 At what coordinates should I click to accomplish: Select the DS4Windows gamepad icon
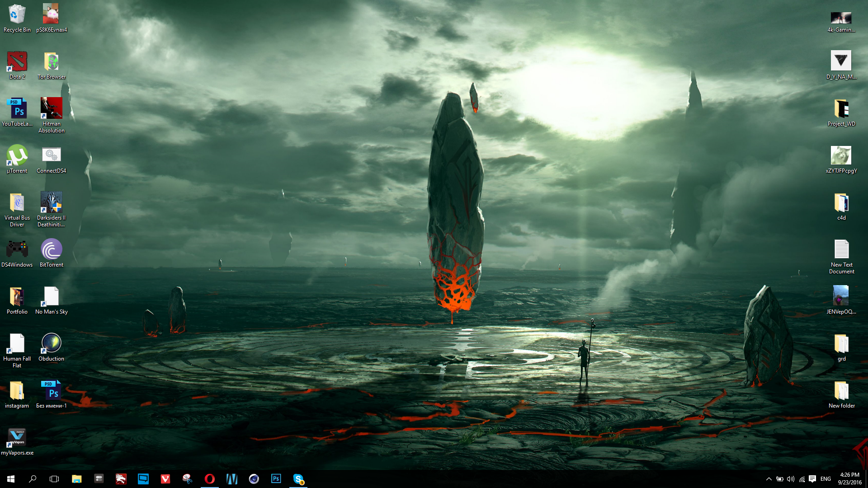[17, 253]
